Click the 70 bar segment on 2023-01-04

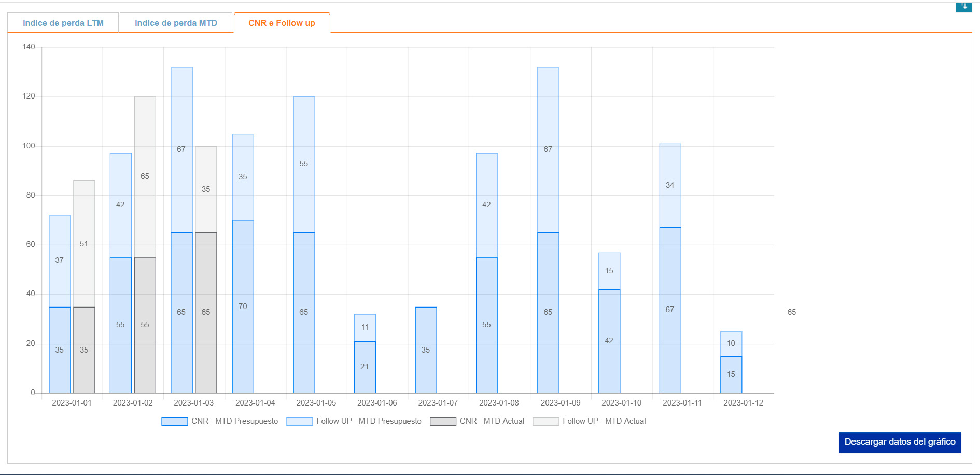(x=243, y=306)
